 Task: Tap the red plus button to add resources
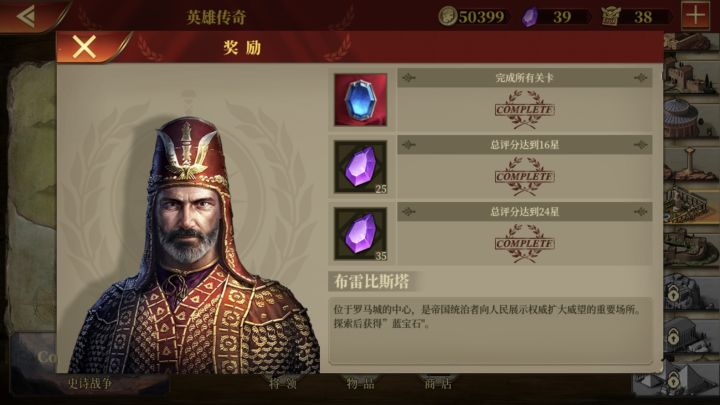point(695,16)
